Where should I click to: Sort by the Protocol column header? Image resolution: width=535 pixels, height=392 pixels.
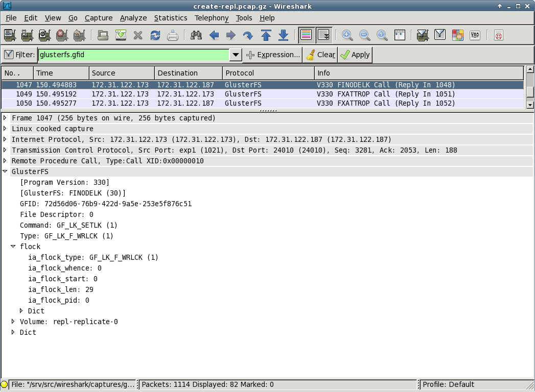click(x=269, y=73)
